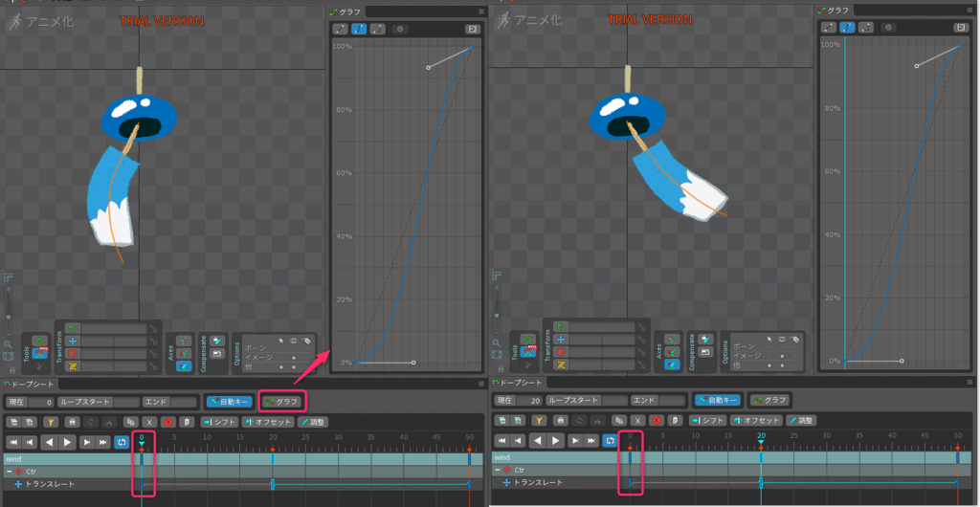Toggle イメージ visibility dot in left Options
980x507 pixels.
click(x=293, y=358)
